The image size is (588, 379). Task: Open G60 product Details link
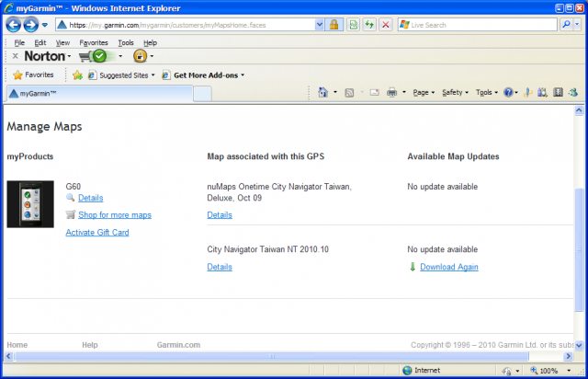point(91,198)
